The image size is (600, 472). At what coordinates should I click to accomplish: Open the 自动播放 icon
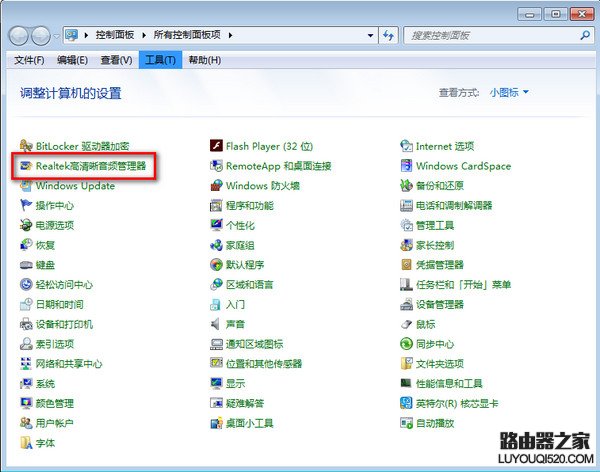(406, 423)
